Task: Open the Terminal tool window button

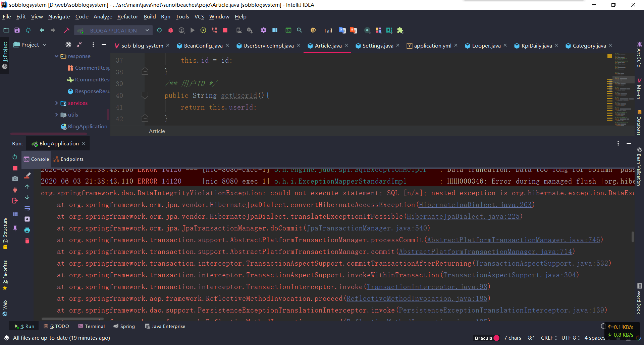Action: coord(91,326)
